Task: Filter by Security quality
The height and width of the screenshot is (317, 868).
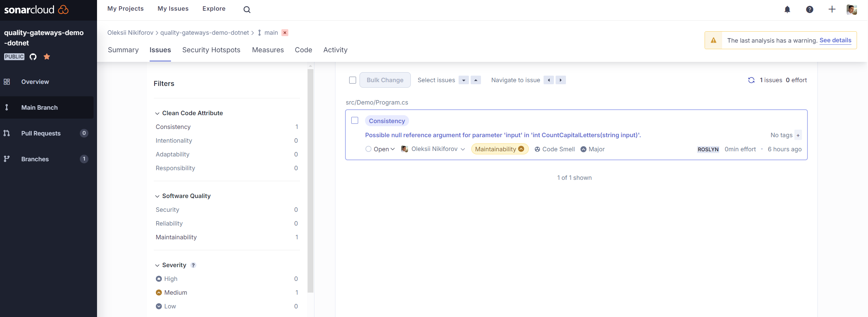Action: (x=227, y=210)
